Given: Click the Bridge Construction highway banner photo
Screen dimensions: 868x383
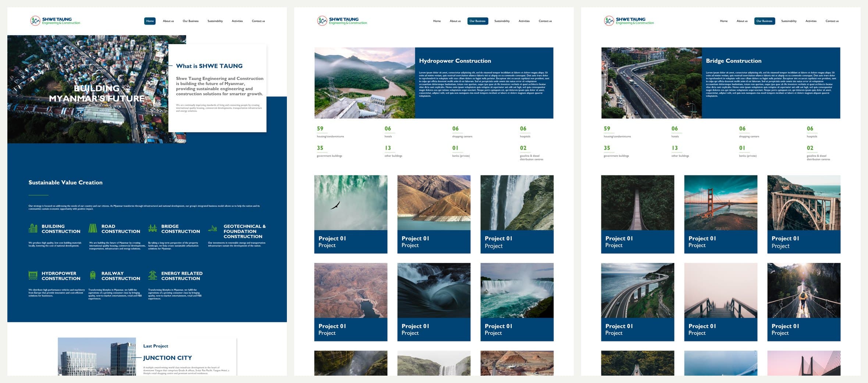Looking at the screenshot, I should click(x=652, y=83).
